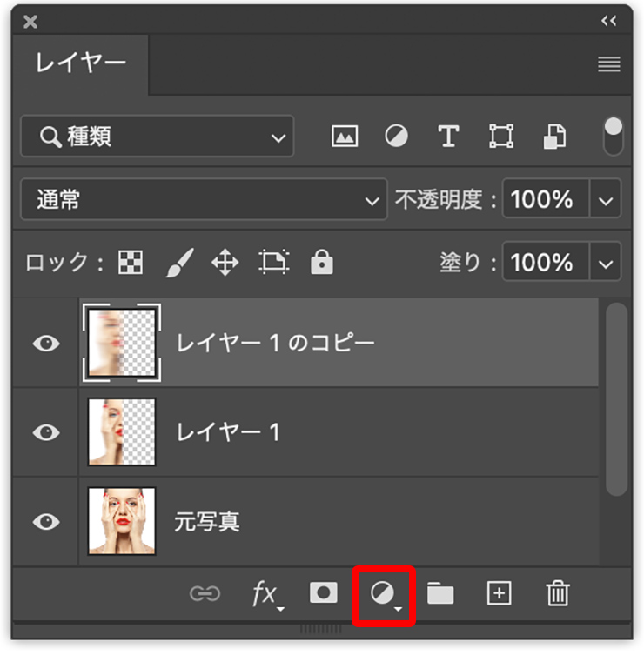The image size is (644, 655).
Task: Delete layer using the trash icon
Action: pyautogui.click(x=557, y=594)
